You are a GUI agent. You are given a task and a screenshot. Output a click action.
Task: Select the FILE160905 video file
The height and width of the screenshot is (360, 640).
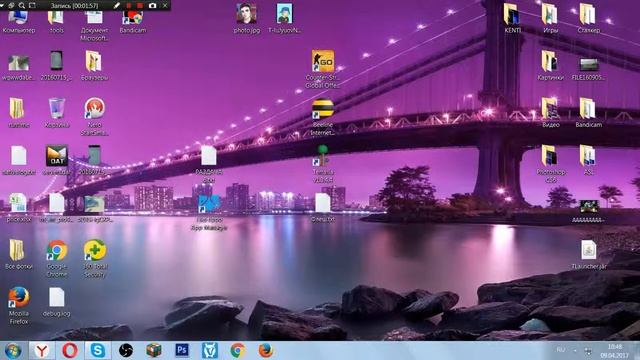(x=588, y=69)
